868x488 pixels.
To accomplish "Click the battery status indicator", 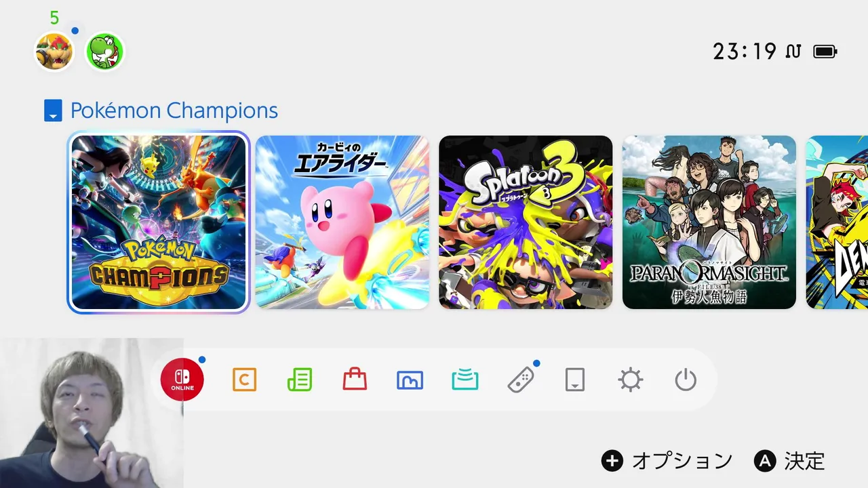I will (825, 52).
